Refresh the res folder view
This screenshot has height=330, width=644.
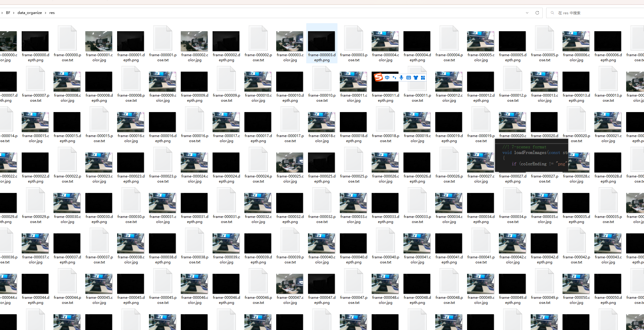coord(537,13)
